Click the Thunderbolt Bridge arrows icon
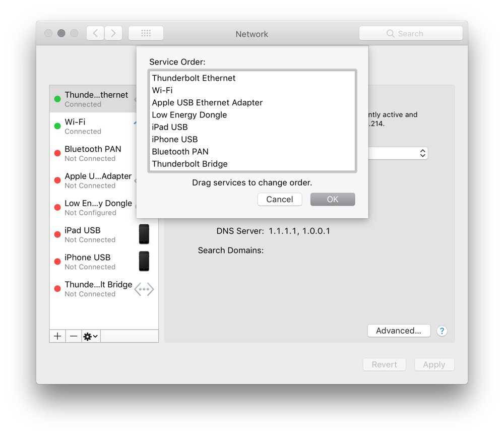Viewport: 504px width, 436px height. tap(144, 289)
